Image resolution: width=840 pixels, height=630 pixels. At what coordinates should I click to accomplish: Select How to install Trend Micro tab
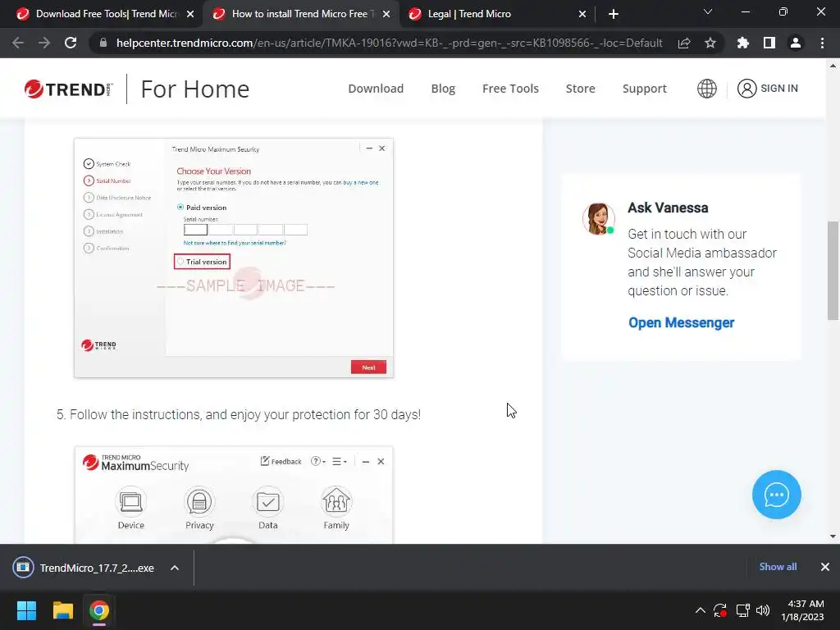click(300, 14)
